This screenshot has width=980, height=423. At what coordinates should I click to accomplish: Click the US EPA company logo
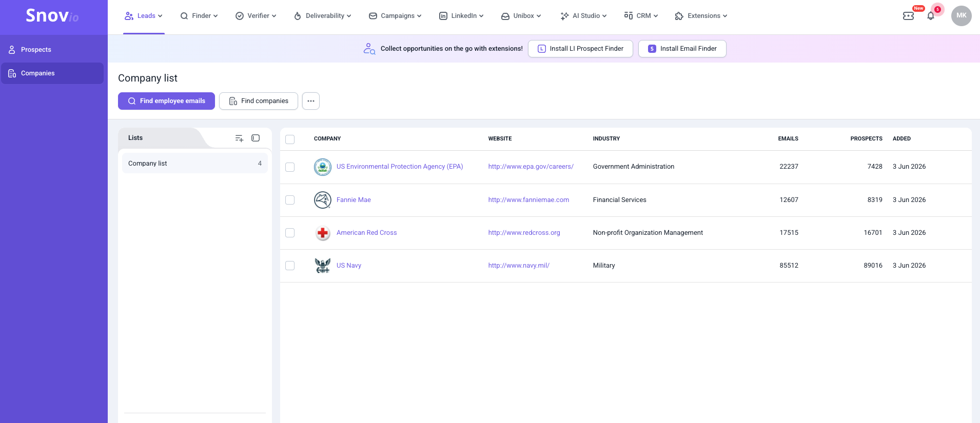(323, 167)
